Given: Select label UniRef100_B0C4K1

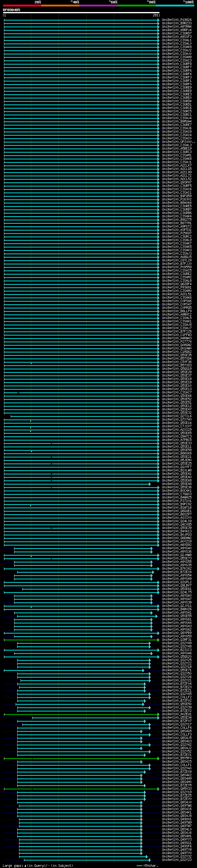Looking at the screenshot, I should 177,491.
